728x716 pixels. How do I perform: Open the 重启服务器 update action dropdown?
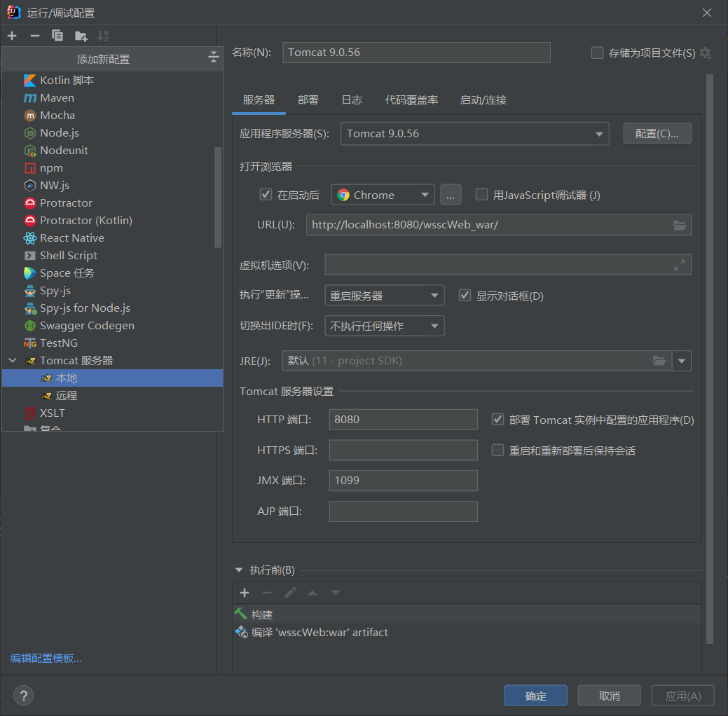[x=385, y=296]
